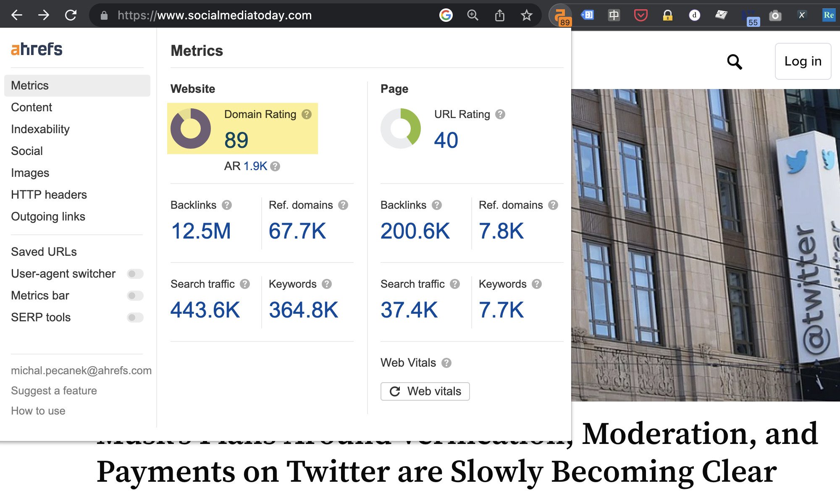
Task: Click the michal.pecanek@ahrefs.com account link
Action: click(81, 370)
